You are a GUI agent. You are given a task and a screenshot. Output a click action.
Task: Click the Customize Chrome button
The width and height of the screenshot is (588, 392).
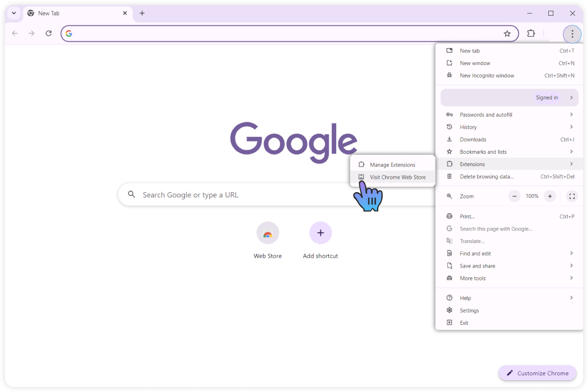[538, 373]
